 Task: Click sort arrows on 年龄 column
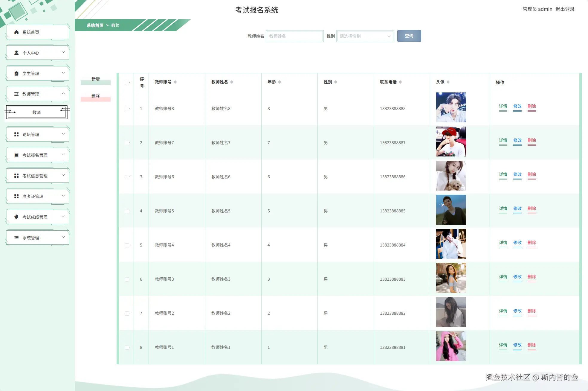tap(280, 82)
